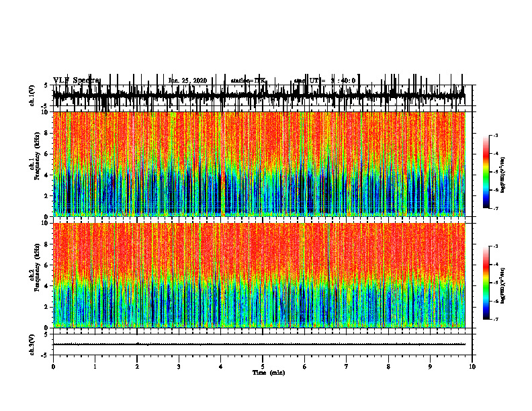Screen dimensions: 532x411
Task: Click the time axis tick label "1"
Action: coord(95,366)
